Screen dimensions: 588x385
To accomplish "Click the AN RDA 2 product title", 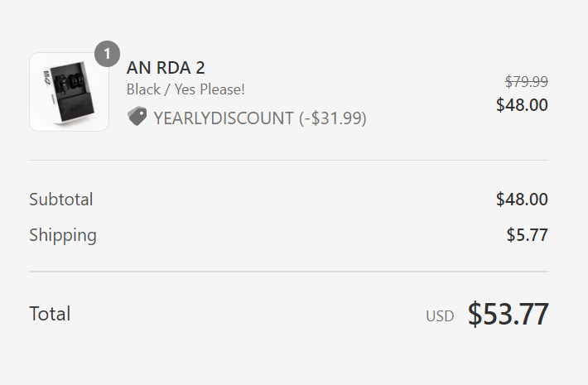I will tap(166, 68).
